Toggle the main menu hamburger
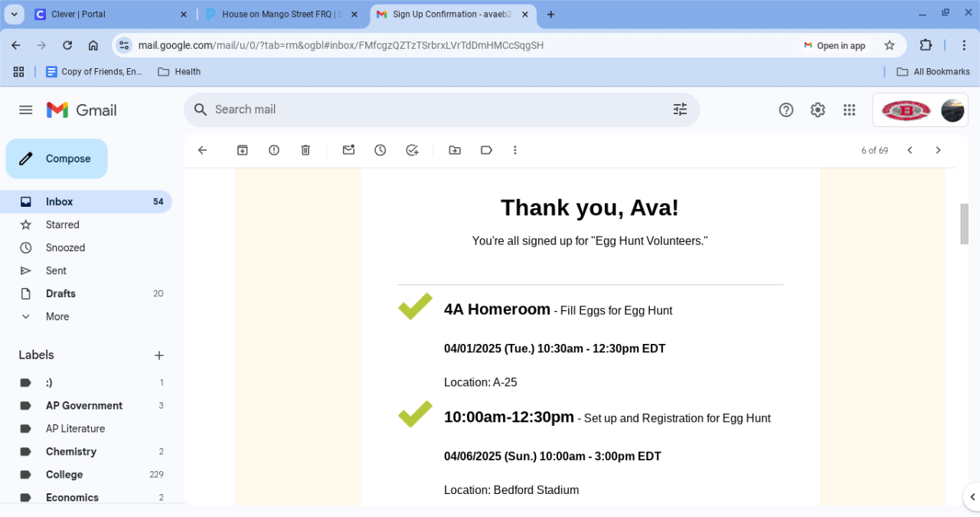The height and width of the screenshot is (517, 980). point(26,110)
